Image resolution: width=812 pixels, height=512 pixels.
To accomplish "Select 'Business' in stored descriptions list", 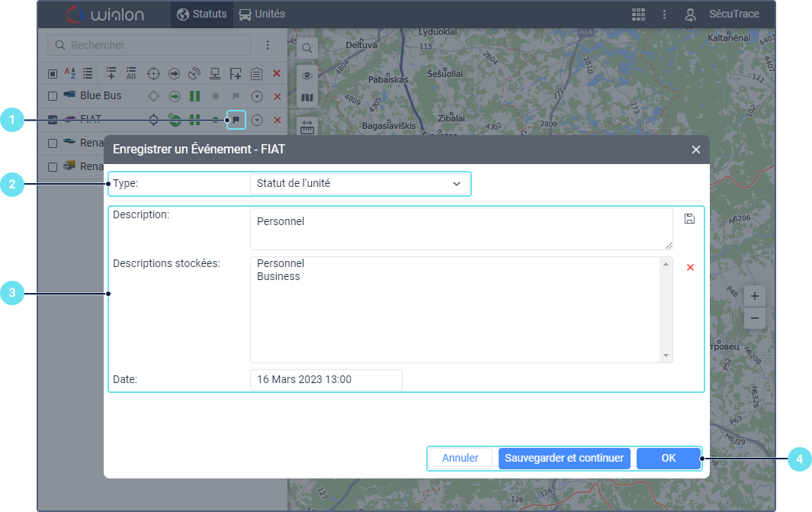I will [278, 276].
